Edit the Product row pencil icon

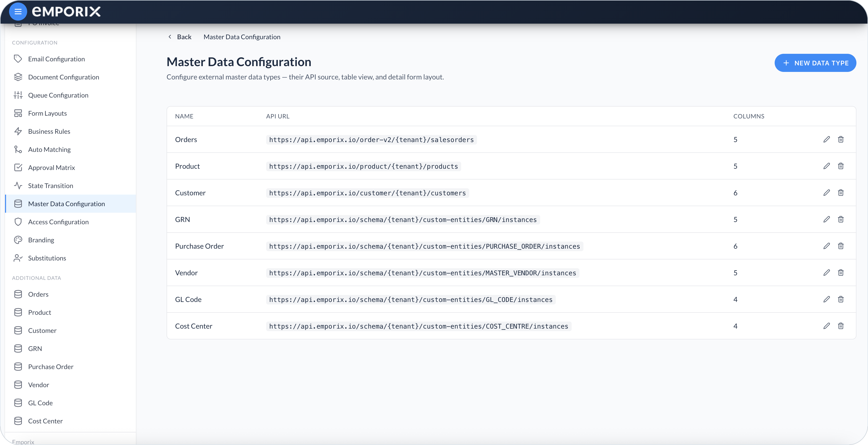826,166
